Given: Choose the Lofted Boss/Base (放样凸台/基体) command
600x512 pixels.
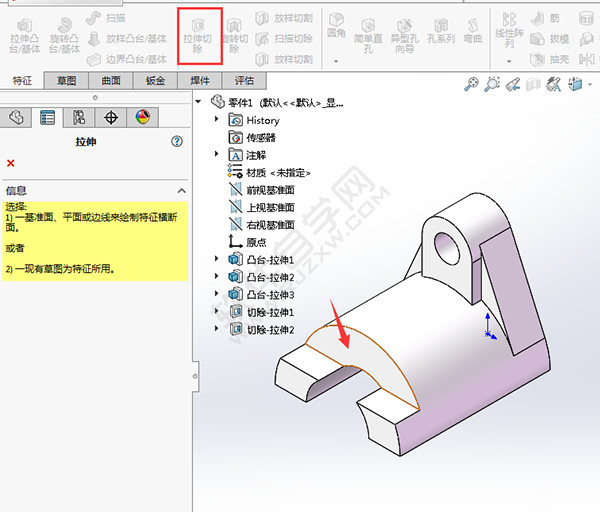Looking at the screenshot, I should tap(127, 39).
